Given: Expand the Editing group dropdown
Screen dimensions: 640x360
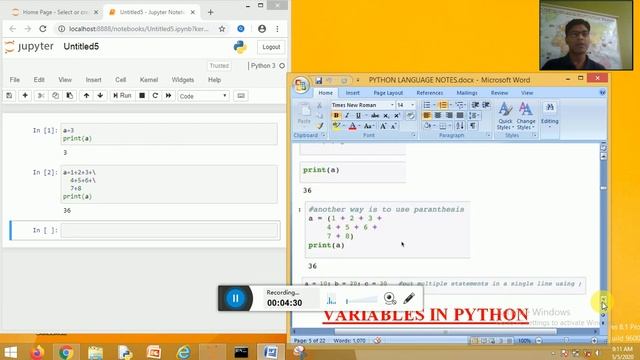Looking at the screenshot, I should coord(550,116).
